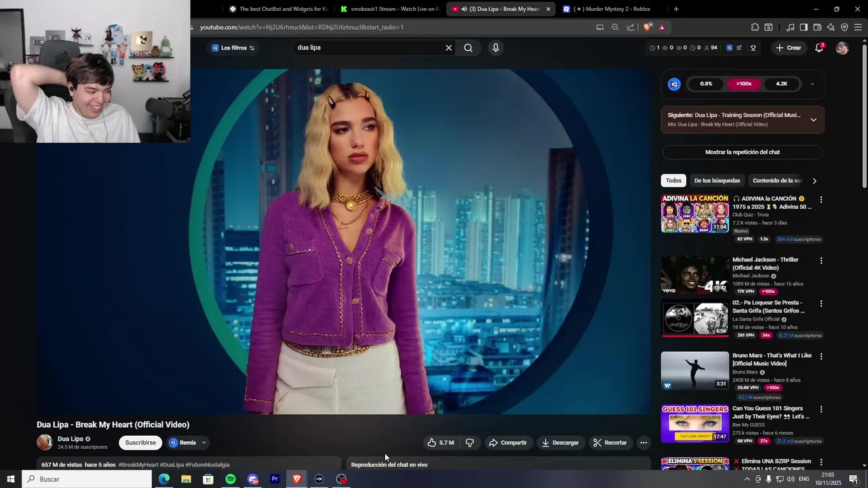The image size is (868, 488).
Task: Switch to the best ChatBot and Widgets tab
Action: pos(278,9)
